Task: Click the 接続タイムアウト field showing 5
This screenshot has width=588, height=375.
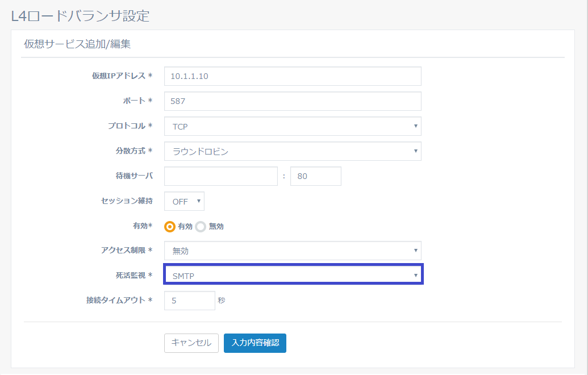Action: (x=189, y=300)
